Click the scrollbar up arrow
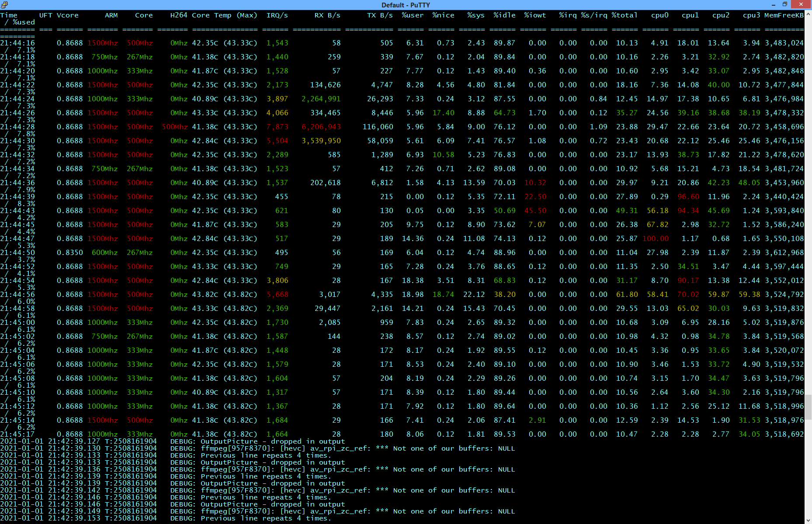Viewport: 812px width, 524px height. (x=808, y=14)
